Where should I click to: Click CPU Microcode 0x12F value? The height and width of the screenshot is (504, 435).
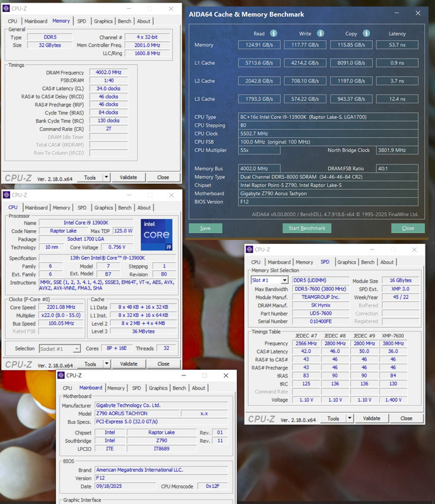[x=212, y=486]
